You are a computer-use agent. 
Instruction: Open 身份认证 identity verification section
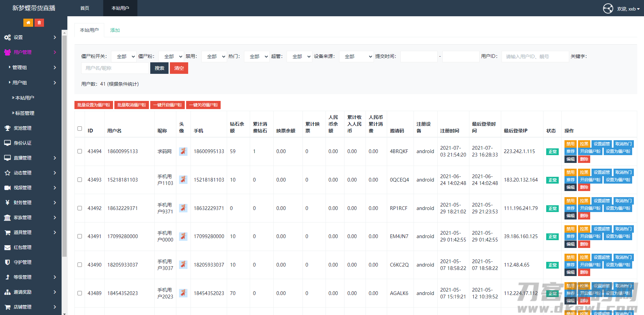coord(7,143)
